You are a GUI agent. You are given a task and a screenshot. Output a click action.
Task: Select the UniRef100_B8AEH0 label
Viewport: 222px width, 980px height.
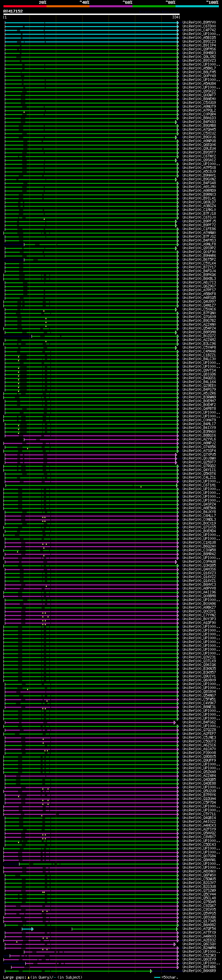199,99
